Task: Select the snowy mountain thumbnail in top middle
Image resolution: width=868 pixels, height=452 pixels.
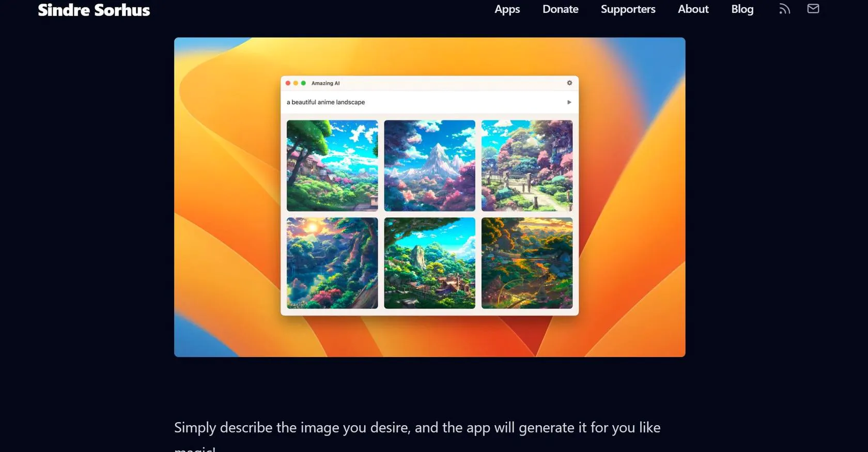Action: click(x=429, y=166)
